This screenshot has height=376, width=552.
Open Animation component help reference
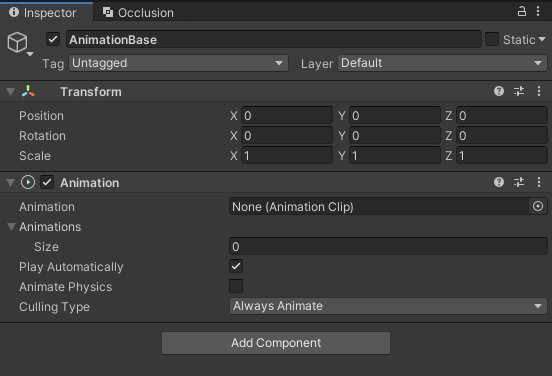point(499,182)
